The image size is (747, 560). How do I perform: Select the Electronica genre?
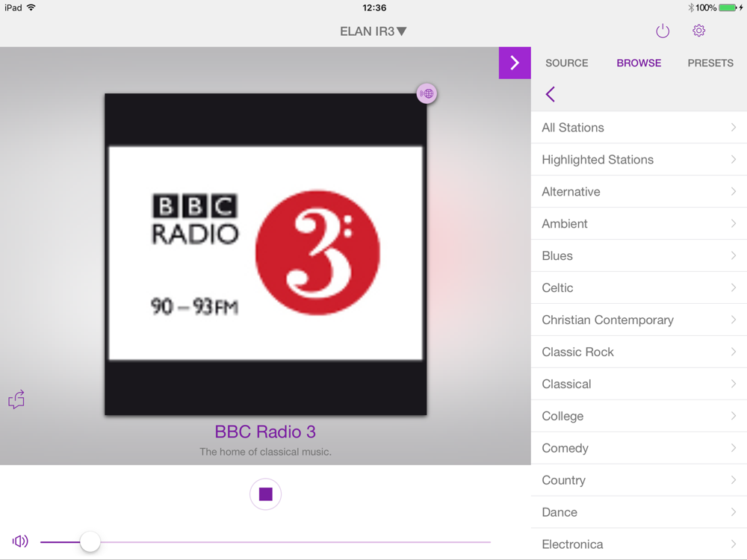coord(639,544)
